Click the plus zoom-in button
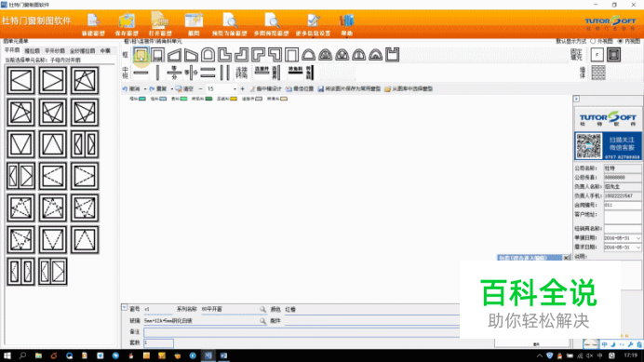Viewport: 644px width, 362px height. click(242, 88)
